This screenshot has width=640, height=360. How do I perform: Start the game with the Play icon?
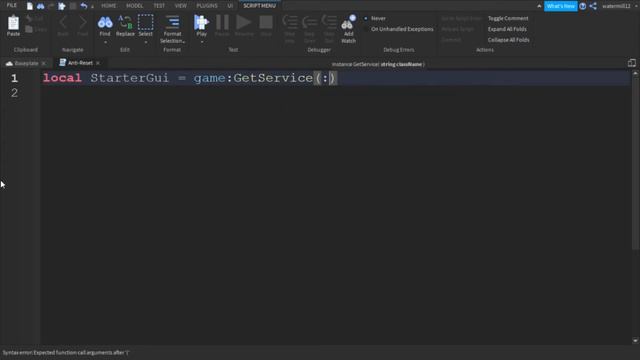point(201,22)
